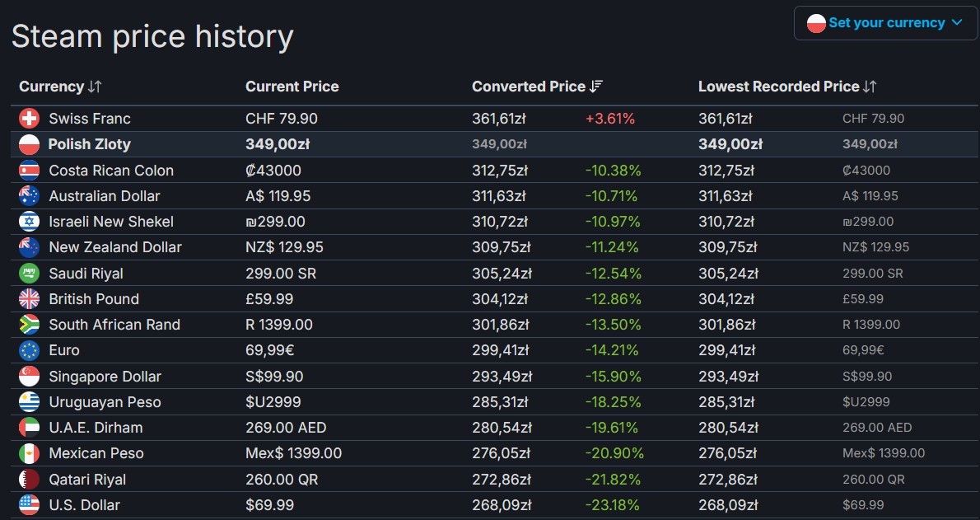Sort by Lowest Recorded Price arrows icon

point(870,87)
